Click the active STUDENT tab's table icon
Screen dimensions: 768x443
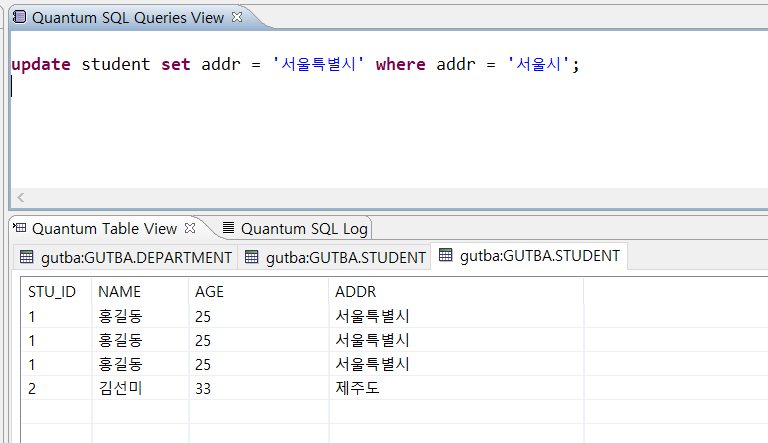pyautogui.click(x=445, y=255)
